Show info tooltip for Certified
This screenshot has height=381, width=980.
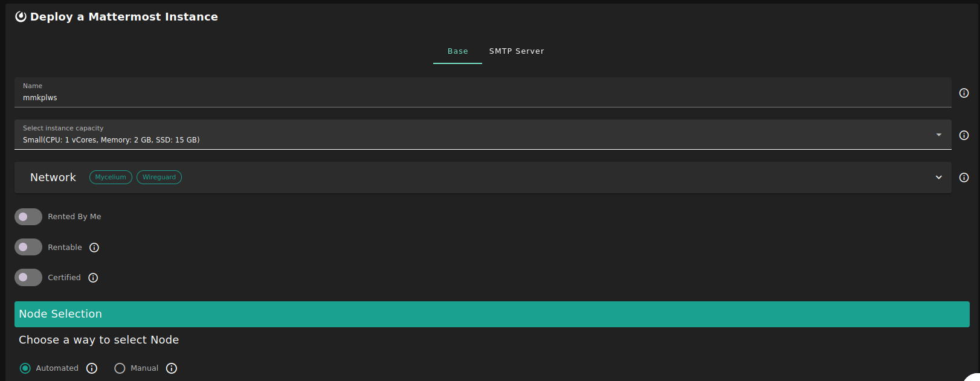click(x=93, y=278)
